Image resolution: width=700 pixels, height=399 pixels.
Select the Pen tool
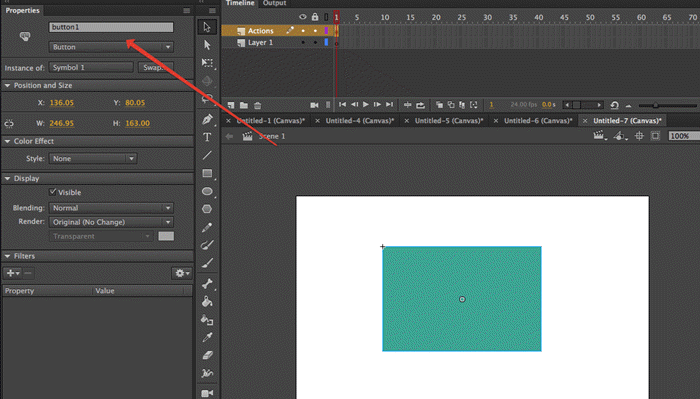(207, 119)
